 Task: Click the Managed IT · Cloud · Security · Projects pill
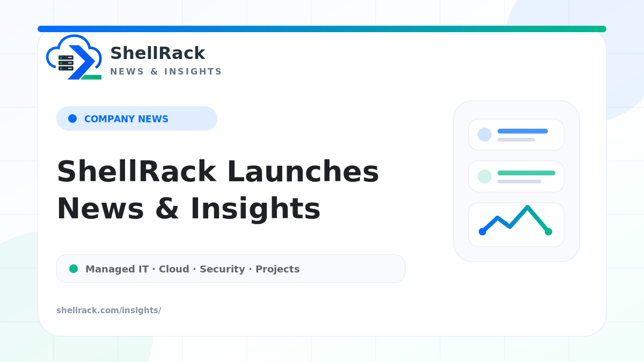(231, 269)
